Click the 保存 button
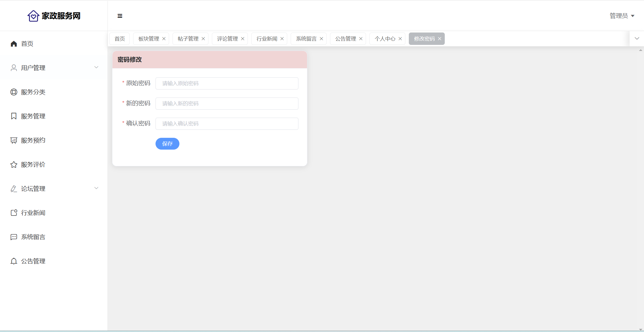The image size is (644, 332). point(167,144)
